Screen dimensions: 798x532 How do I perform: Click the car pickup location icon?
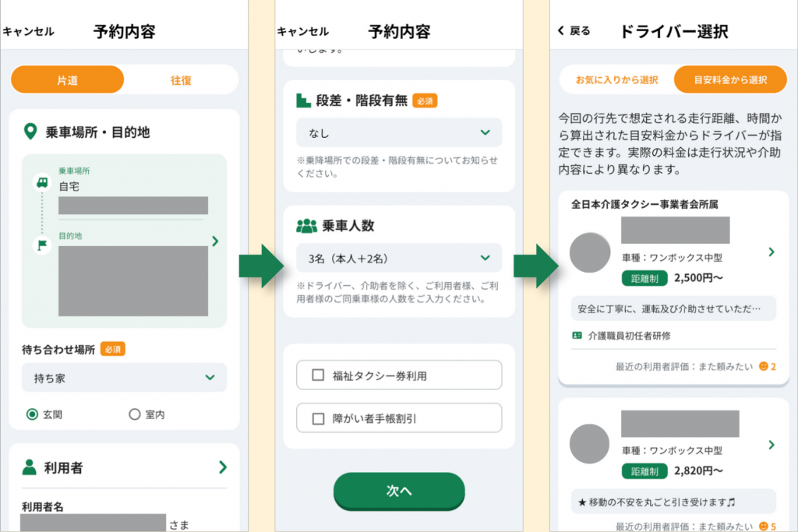(42, 182)
